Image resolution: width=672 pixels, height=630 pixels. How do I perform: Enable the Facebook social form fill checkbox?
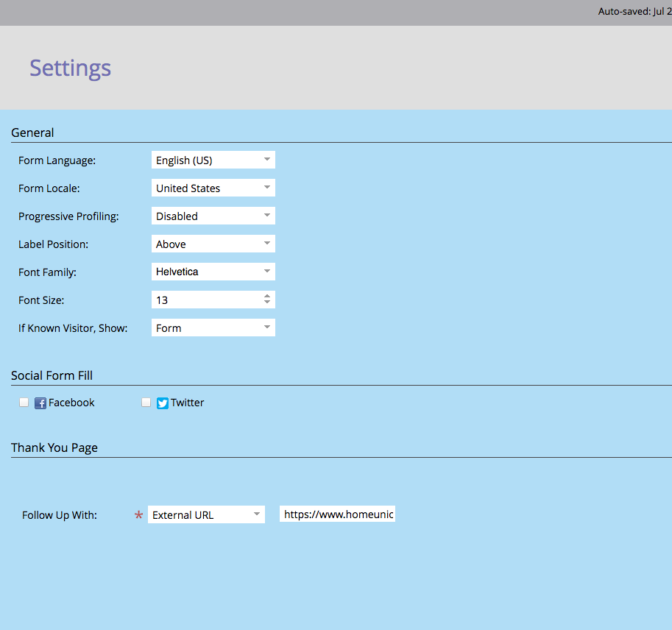coord(24,403)
